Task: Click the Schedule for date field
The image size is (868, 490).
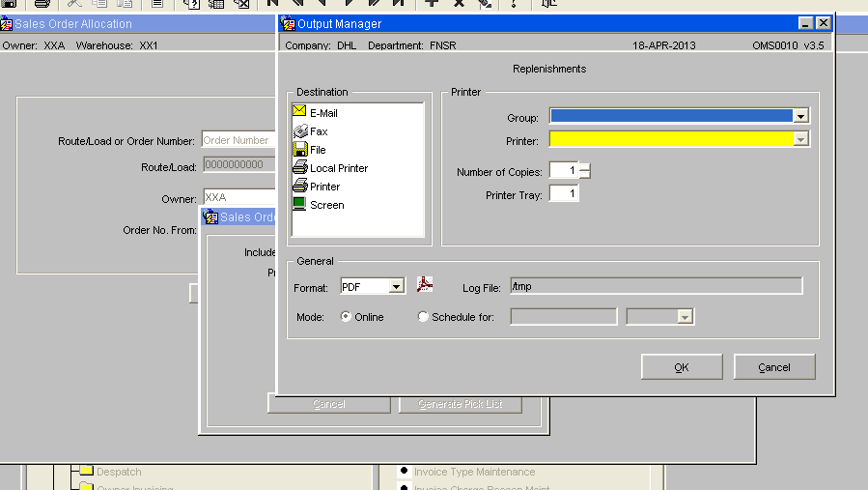Action: (564, 316)
